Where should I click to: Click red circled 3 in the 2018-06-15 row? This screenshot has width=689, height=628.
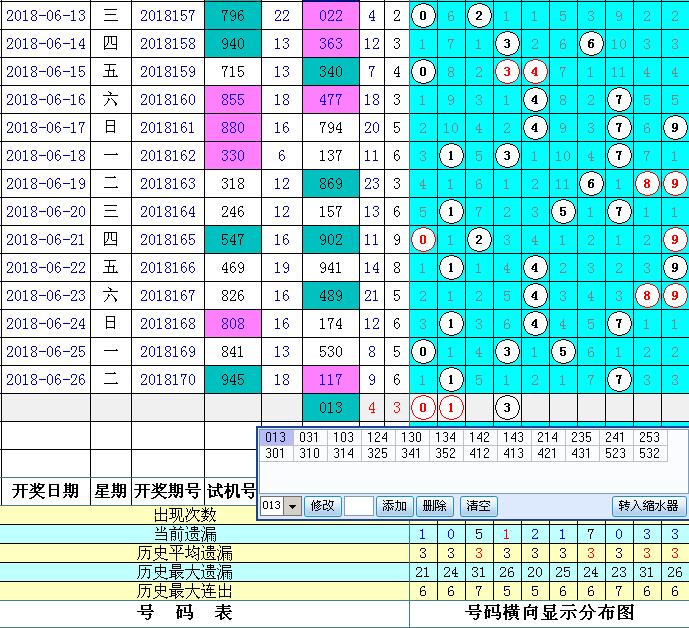click(x=507, y=72)
